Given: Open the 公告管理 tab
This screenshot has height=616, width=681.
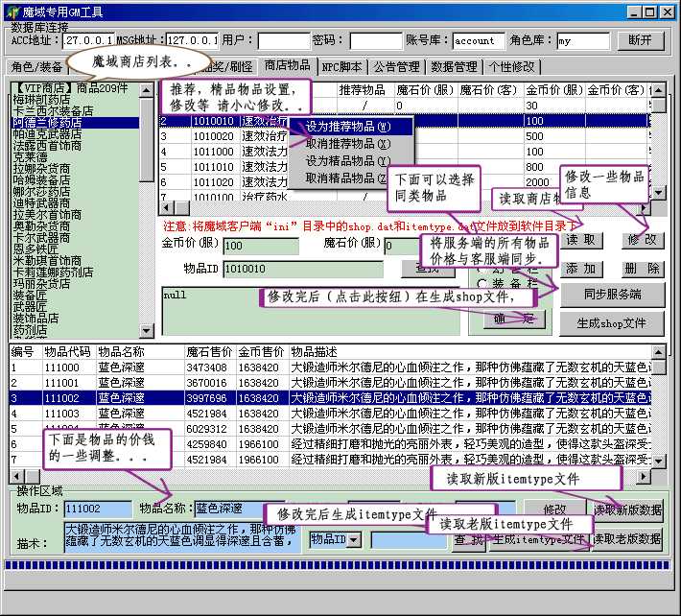Looking at the screenshot, I should pos(396,67).
